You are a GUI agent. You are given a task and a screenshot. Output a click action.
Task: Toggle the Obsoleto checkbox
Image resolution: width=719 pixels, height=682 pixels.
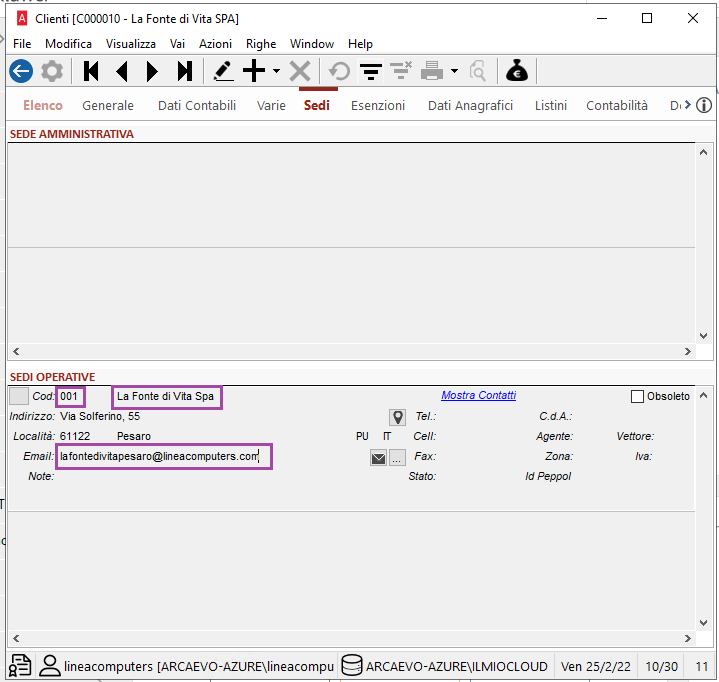tap(637, 396)
